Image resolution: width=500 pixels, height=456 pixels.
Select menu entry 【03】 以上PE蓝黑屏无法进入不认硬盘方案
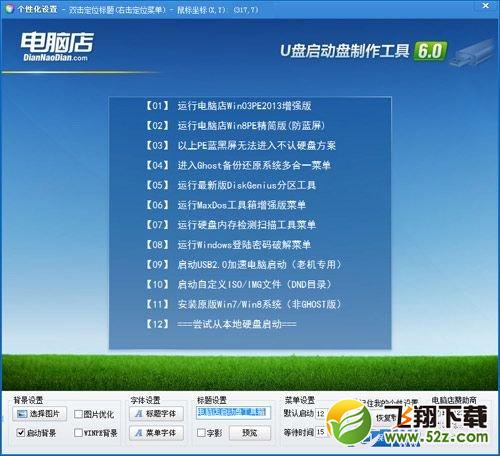point(240,145)
